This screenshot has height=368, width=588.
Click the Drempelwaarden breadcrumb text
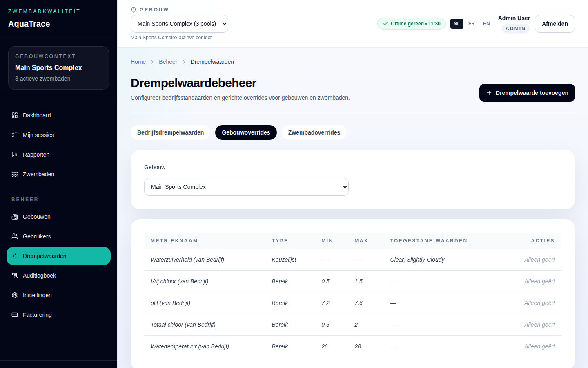click(x=212, y=62)
